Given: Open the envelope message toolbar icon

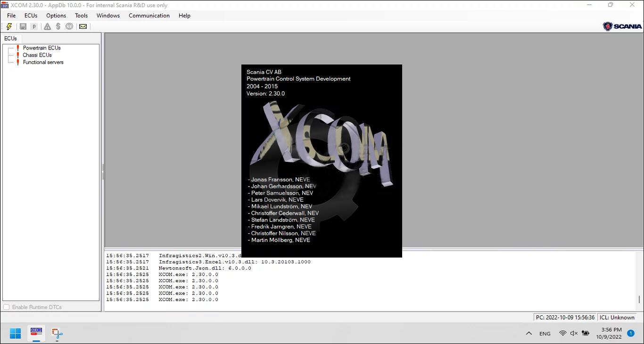Looking at the screenshot, I should tap(83, 26).
